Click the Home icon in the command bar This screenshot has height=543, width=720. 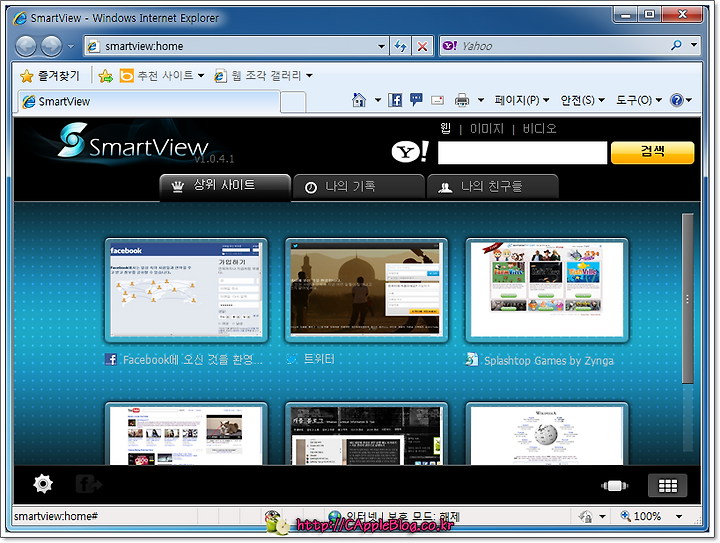359,100
